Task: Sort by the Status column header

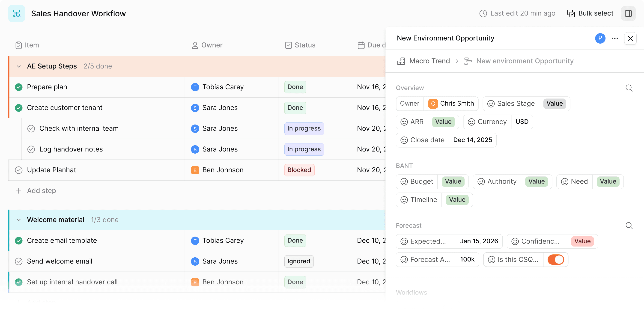Action: (x=304, y=45)
